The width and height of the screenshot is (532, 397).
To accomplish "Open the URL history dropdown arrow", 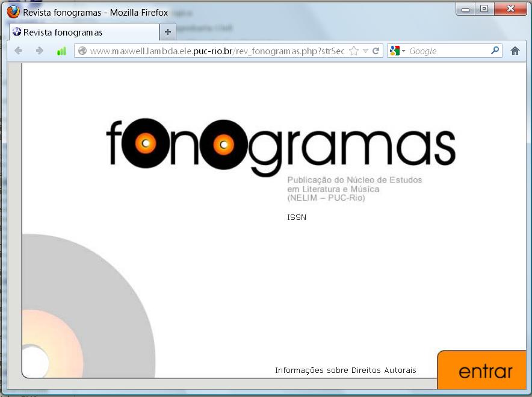I will (365, 51).
